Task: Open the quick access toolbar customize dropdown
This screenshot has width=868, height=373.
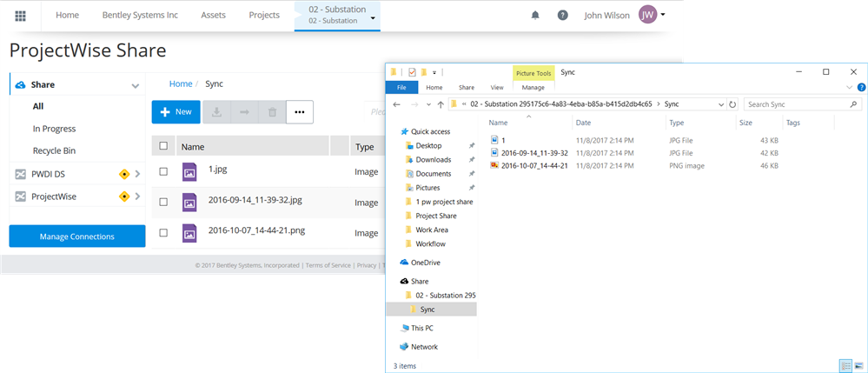Action: coord(434,72)
